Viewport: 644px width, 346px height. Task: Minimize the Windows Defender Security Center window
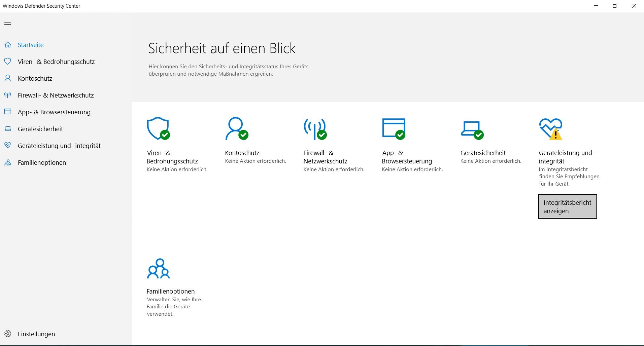[x=596, y=6]
